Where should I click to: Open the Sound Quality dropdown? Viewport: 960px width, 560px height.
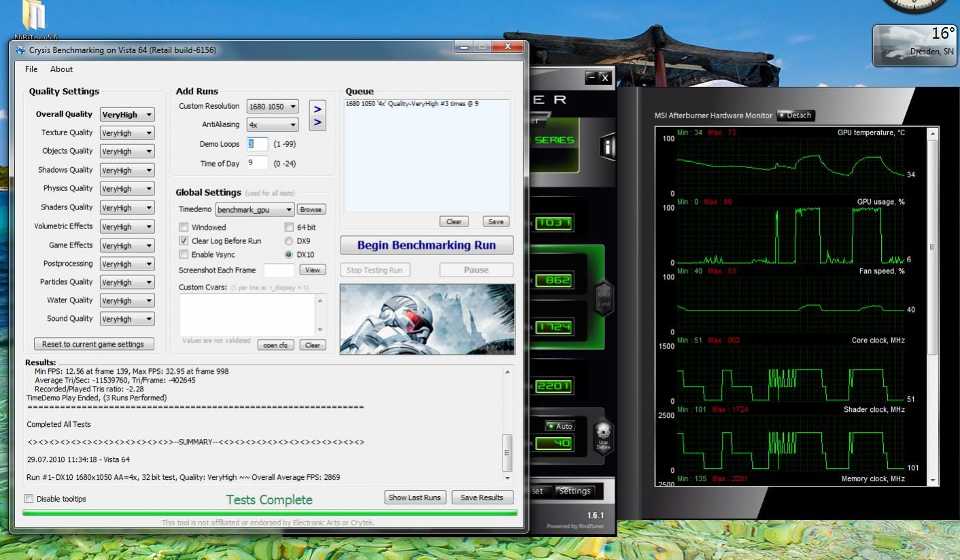[127, 319]
